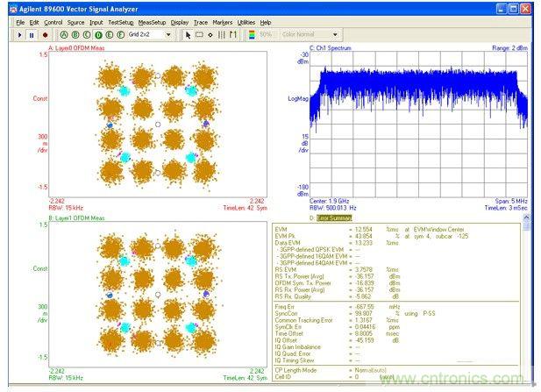Select trace D button in toolbar
This screenshot has width=541, height=392.
98,34
